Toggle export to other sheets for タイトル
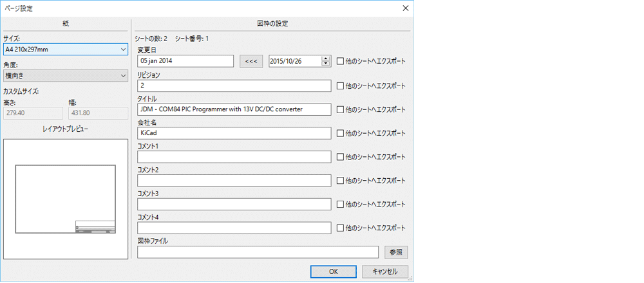The width and height of the screenshot is (644, 283). tap(341, 109)
